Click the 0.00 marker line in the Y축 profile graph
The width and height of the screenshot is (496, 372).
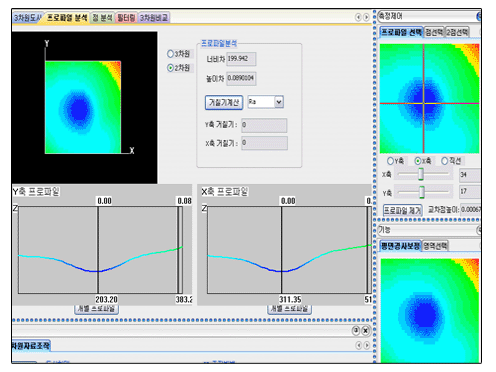(x=98, y=250)
